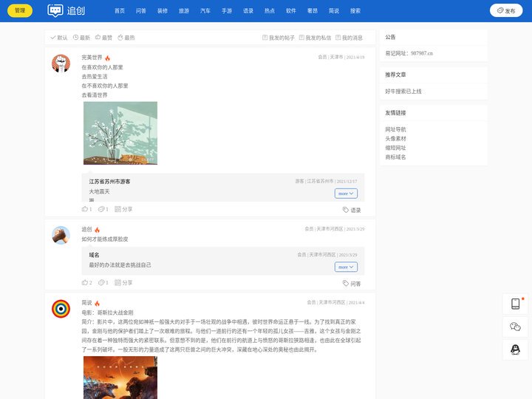Click the 发布 publish button

506,11
